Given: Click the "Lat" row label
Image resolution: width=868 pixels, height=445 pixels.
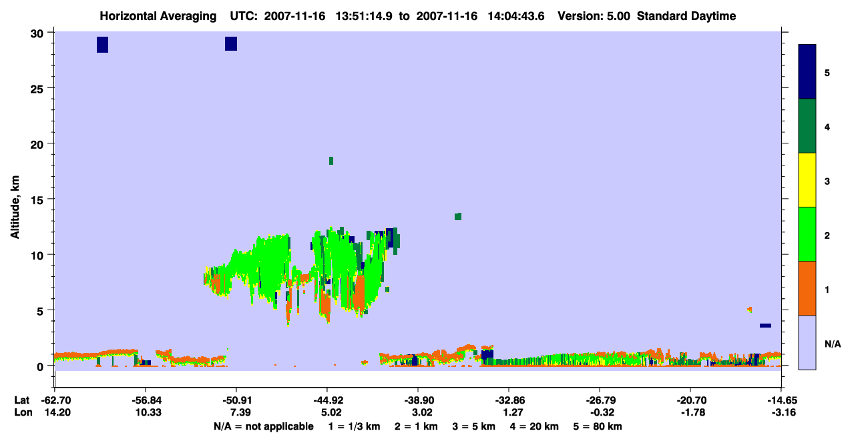Looking at the screenshot, I should click(x=22, y=400).
